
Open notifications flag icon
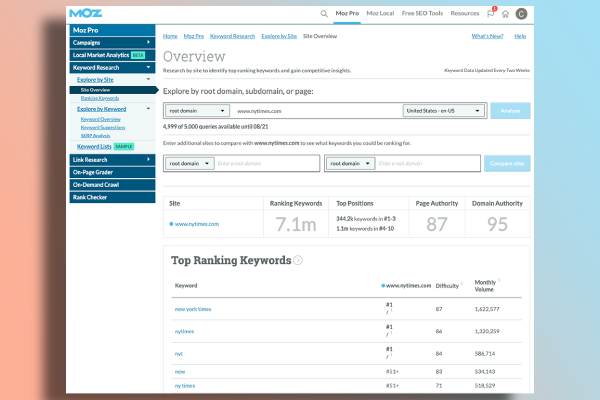tap(491, 13)
